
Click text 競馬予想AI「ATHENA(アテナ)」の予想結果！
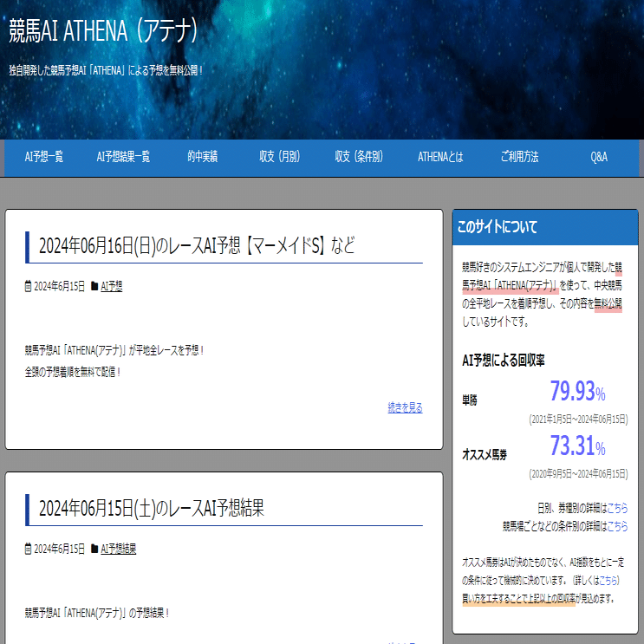[x=97, y=613]
